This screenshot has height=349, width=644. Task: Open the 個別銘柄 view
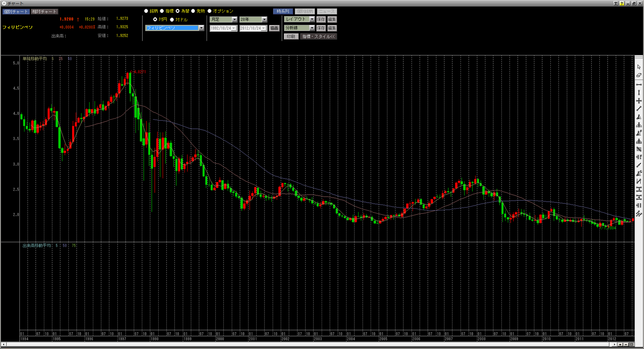click(305, 11)
